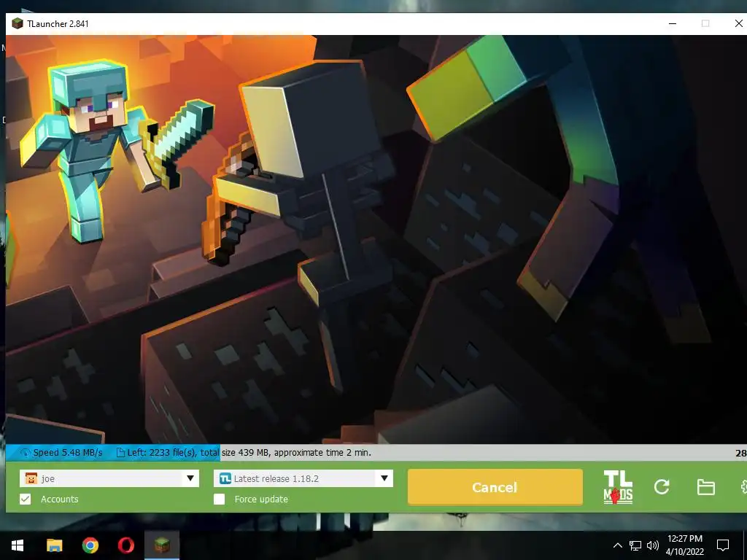Click the Force update label
The width and height of the screenshot is (747, 560).
[x=261, y=499]
